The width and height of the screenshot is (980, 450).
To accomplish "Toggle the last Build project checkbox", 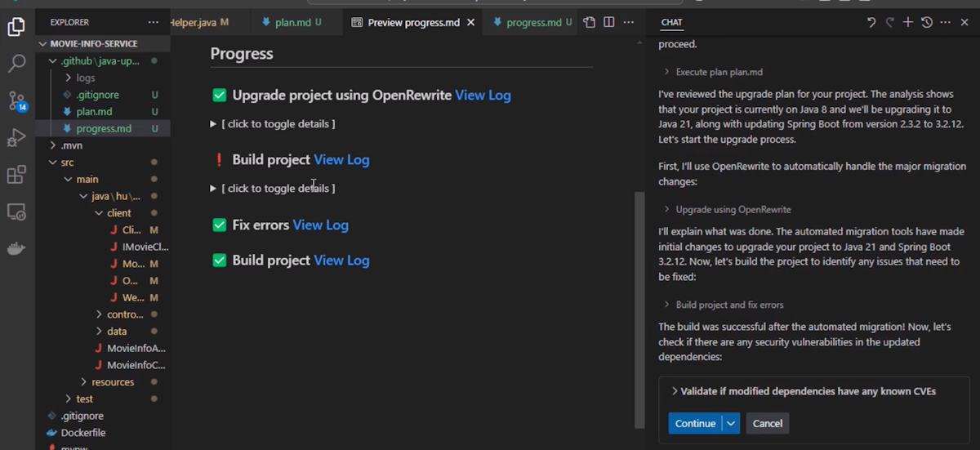I will click(x=219, y=261).
